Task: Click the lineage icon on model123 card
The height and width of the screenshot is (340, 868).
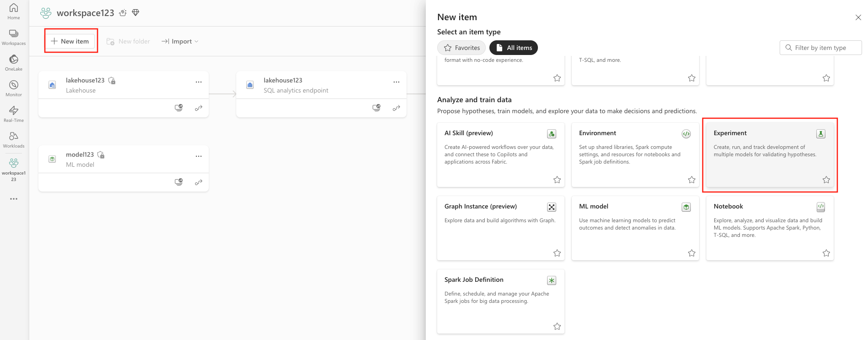Action: (x=199, y=182)
